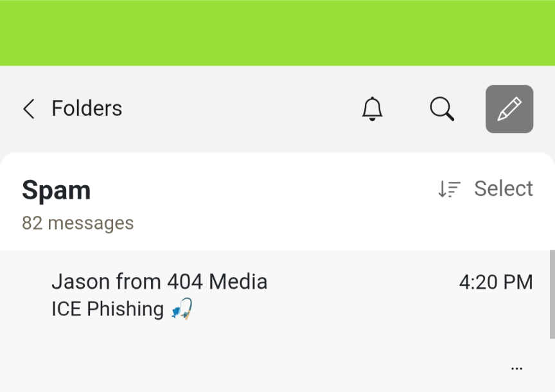Click the green banner at the top
555x392 pixels.
click(277, 32)
